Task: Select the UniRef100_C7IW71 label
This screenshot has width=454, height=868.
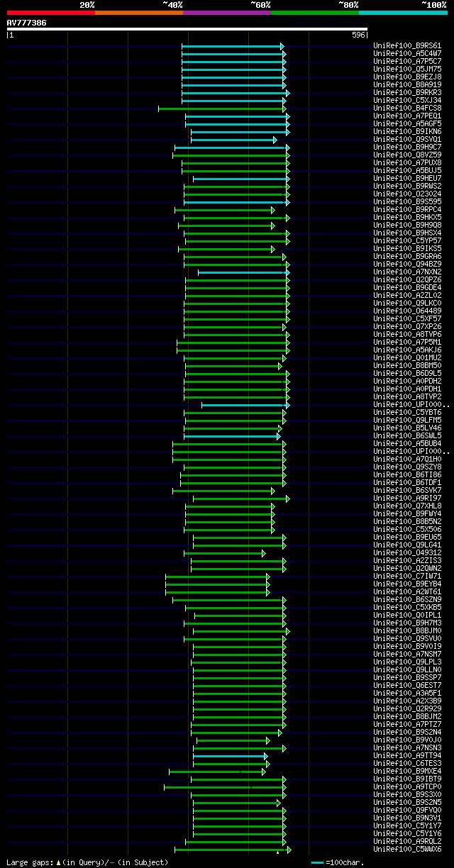Action: coord(407,576)
